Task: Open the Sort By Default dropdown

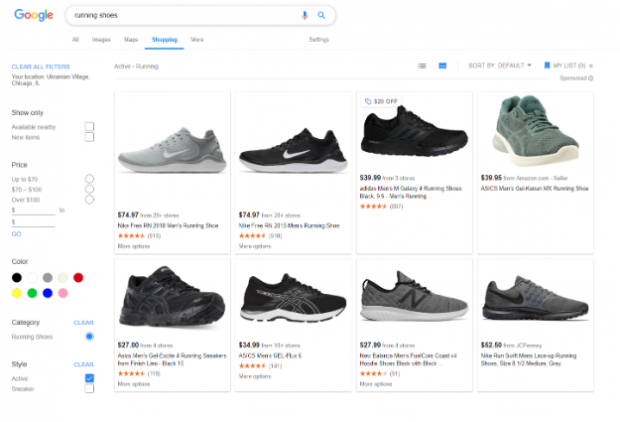Action: coord(500,65)
